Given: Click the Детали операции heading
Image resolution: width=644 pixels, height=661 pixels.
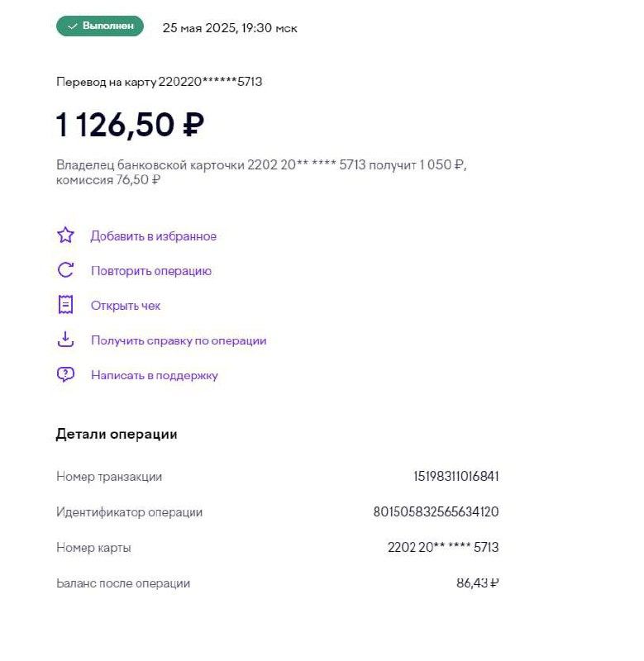Looking at the screenshot, I should click(117, 434).
